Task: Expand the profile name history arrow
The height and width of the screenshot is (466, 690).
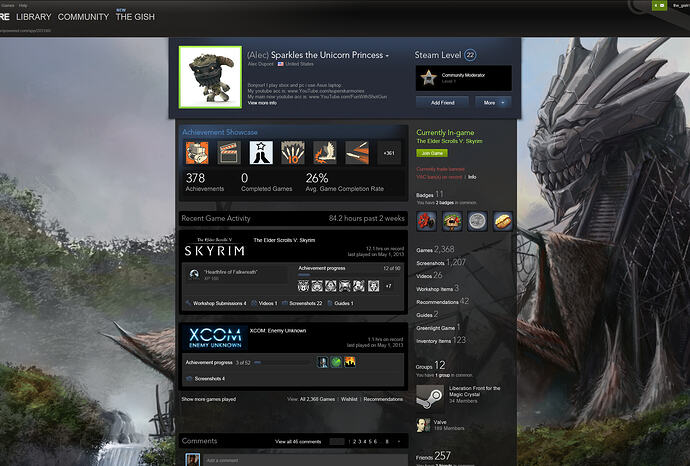Action: [x=387, y=56]
